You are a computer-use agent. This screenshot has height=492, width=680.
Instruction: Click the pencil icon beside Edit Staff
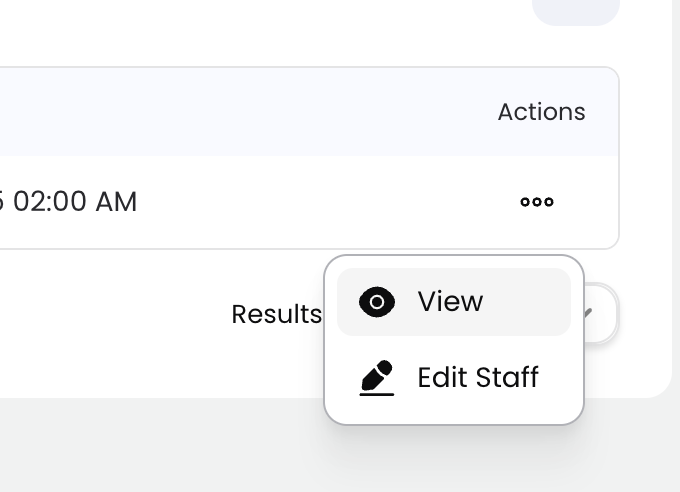(377, 378)
